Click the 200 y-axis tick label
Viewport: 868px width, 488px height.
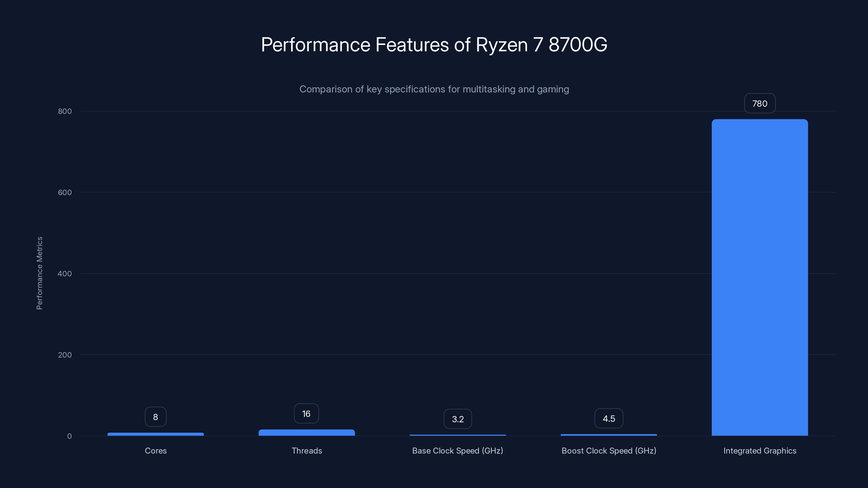point(65,355)
